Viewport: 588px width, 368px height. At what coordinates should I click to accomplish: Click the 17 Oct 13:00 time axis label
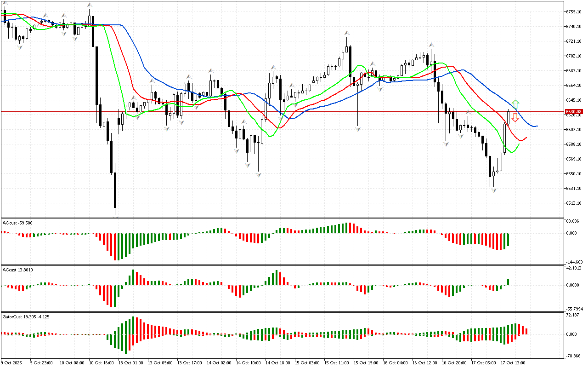pos(513,363)
